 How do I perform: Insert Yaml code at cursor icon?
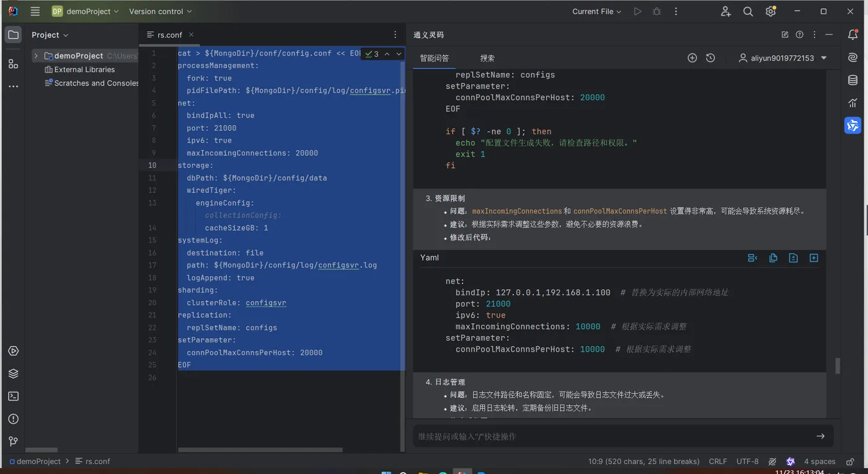point(753,257)
